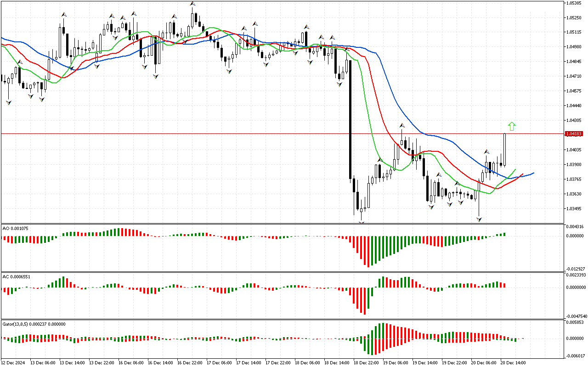
Task: Click the 20 Dec 06:00 time label
Action: coord(484,363)
